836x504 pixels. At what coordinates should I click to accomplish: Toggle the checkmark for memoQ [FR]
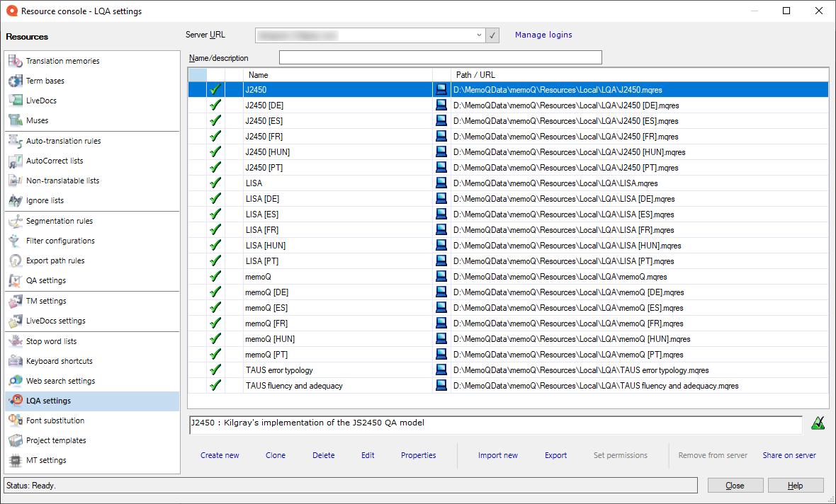pyautogui.click(x=215, y=323)
